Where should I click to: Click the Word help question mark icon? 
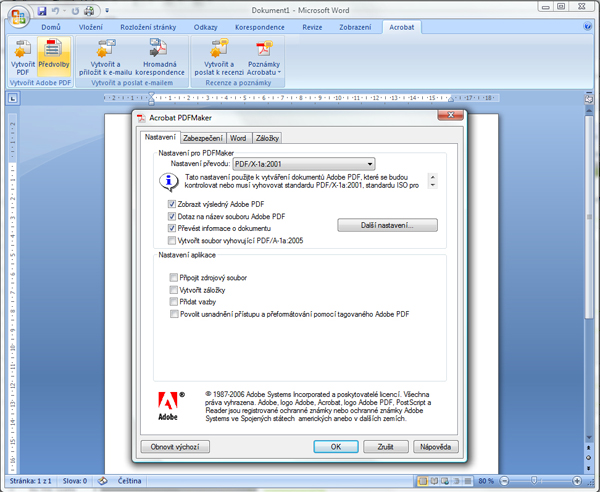[x=587, y=26]
